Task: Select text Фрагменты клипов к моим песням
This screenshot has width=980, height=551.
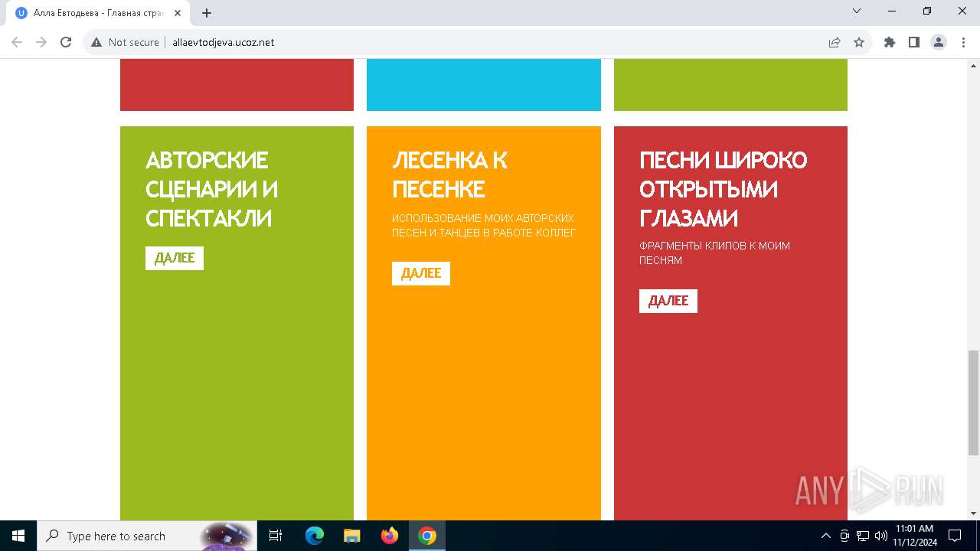Action: [714, 253]
